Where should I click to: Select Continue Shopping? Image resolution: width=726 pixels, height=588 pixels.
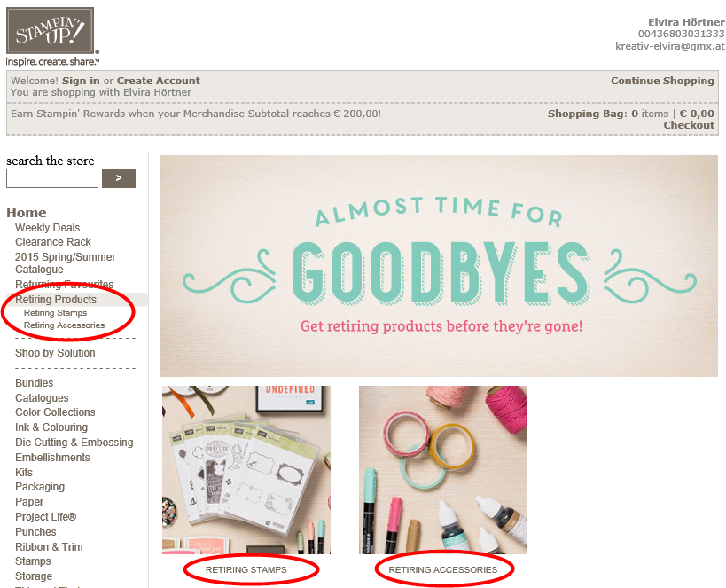tap(662, 81)
